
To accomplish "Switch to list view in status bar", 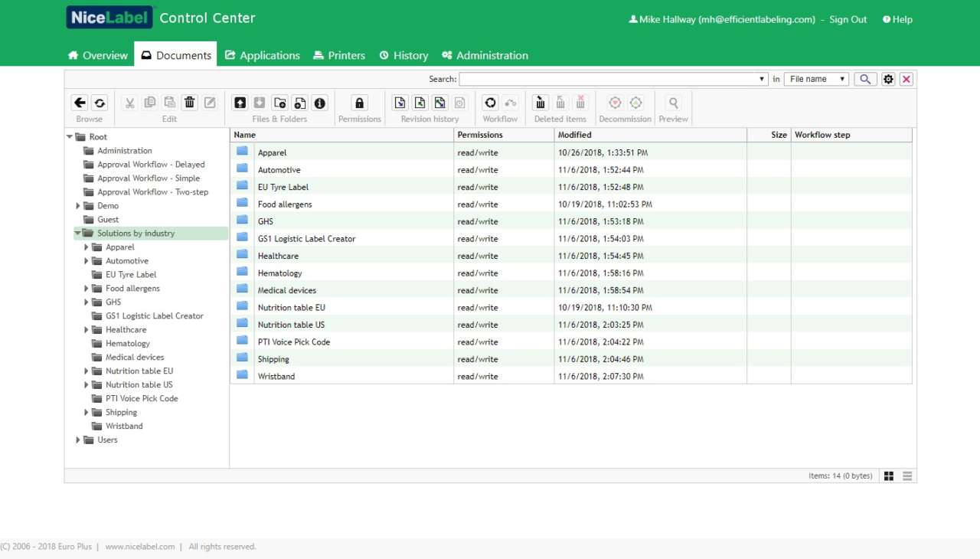I will click(x=907, y=476).
